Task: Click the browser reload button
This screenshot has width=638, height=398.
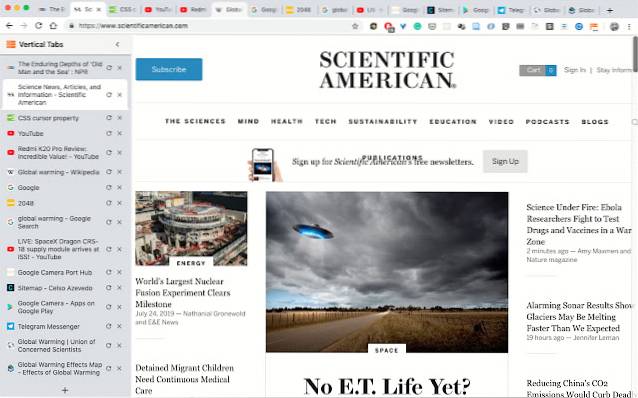Action: point(38,26)
